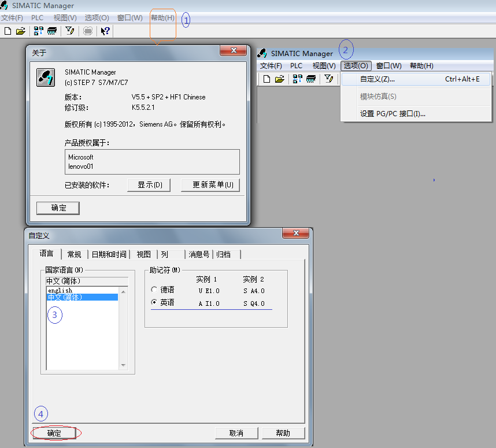The width and height of the screenshot is (496, 448).
Task: Click Open Project icon in second SIMATIC window
Action: pyautogui.click(x=279, y=79)
